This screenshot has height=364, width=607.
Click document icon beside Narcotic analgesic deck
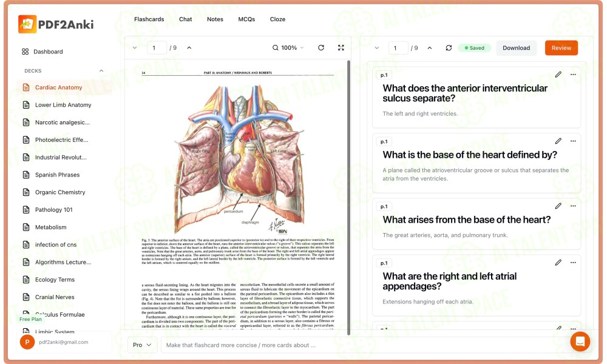[x=26, y=122]
